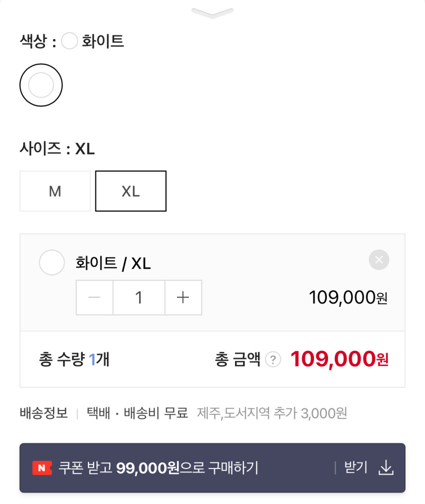Increase quantity with the plus button

(x=183, y=298)
